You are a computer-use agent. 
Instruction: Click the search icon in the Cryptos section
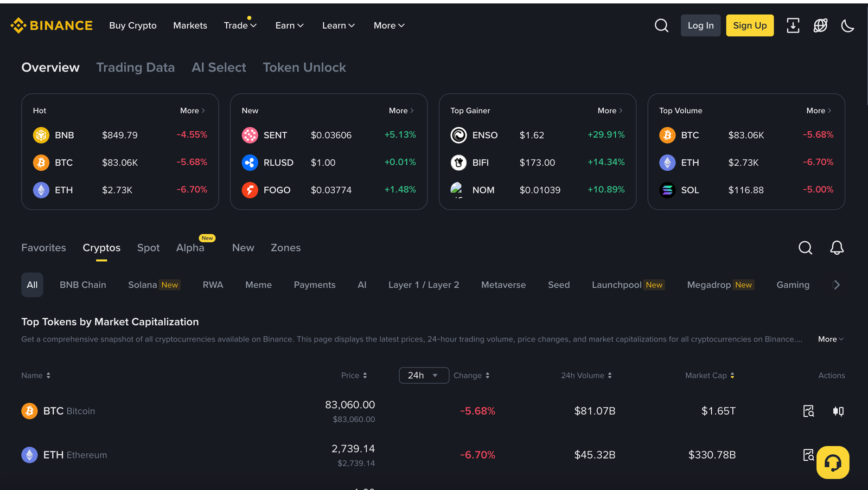805,248
